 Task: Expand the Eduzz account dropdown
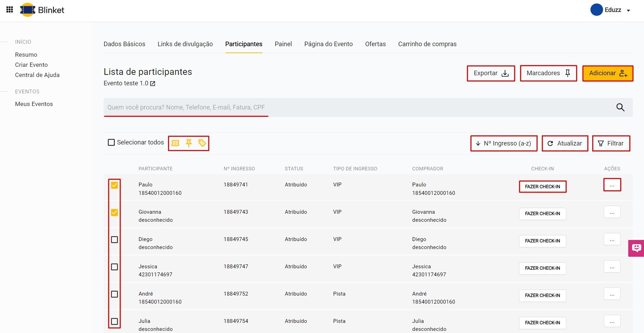(628, 10)
